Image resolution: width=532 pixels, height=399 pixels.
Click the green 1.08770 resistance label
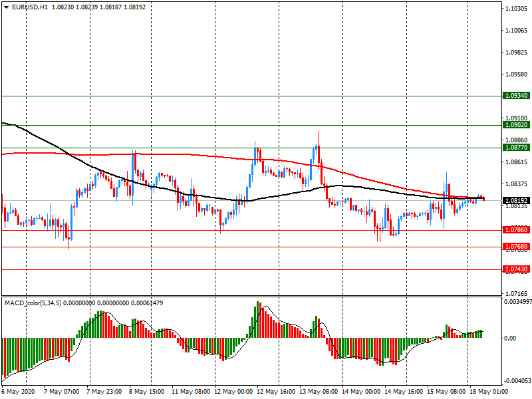pyautogui.click(x=517, y=148)
